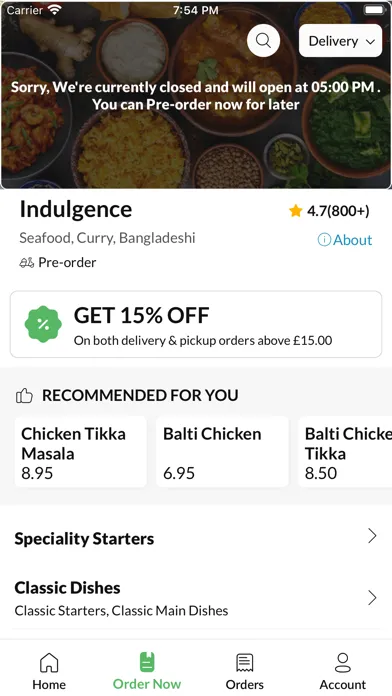Open the GET 15% OFF offer banner
Screen dimensions: 392x696
pos(196,324)
